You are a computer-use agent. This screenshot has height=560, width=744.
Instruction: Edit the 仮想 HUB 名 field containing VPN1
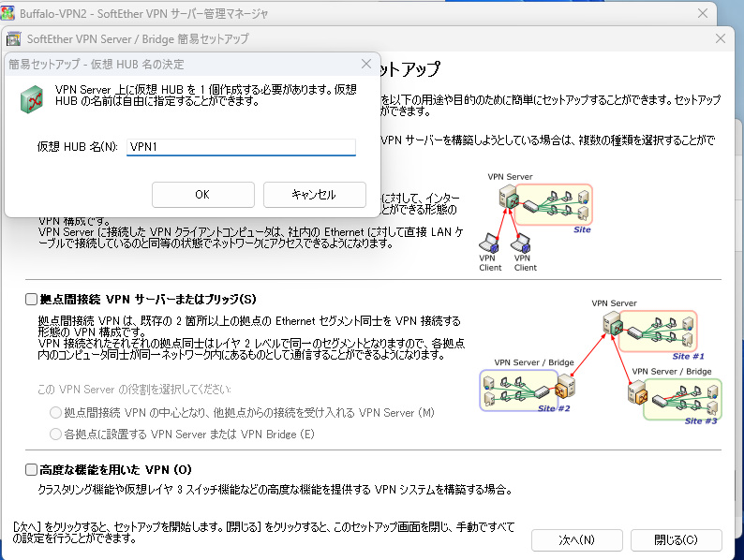point(241,147)
